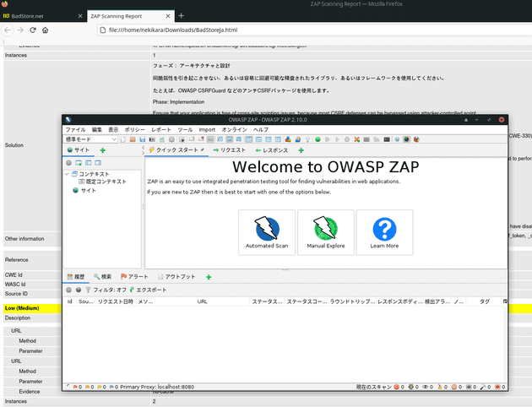532x407 pixels.
Task: Open the 表示 menu
Action: pos(113,130)
